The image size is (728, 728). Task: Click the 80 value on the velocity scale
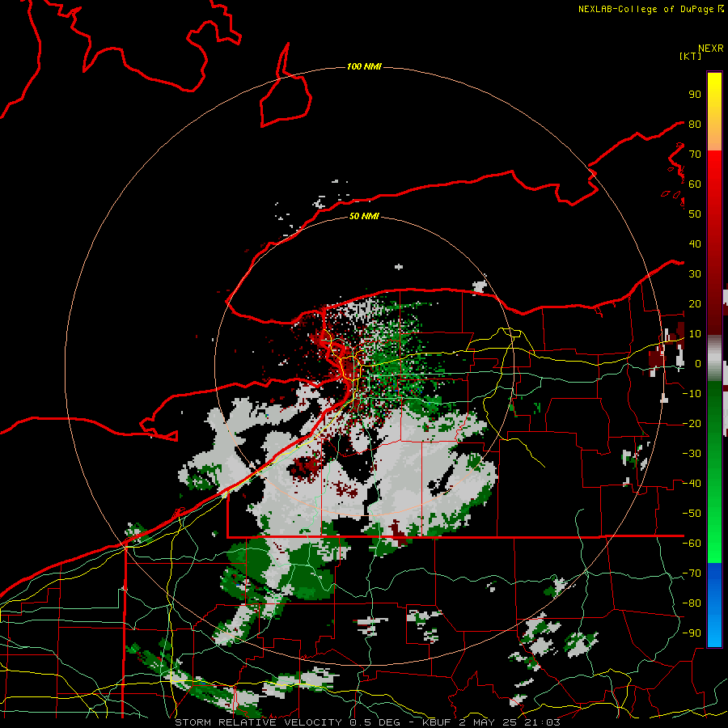[695, 124]
